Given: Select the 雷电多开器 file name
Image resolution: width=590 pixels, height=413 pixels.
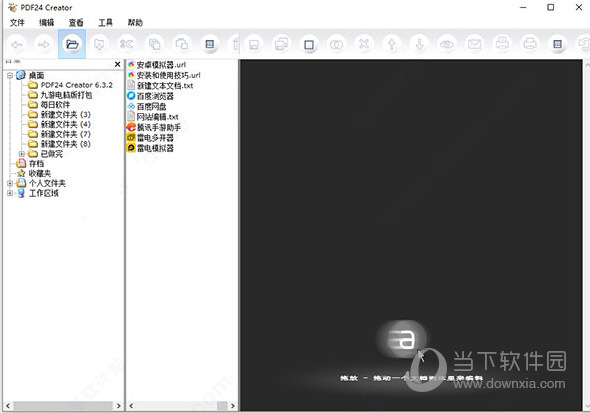Looking at the screenshot, I should click(x=155, y=138).
